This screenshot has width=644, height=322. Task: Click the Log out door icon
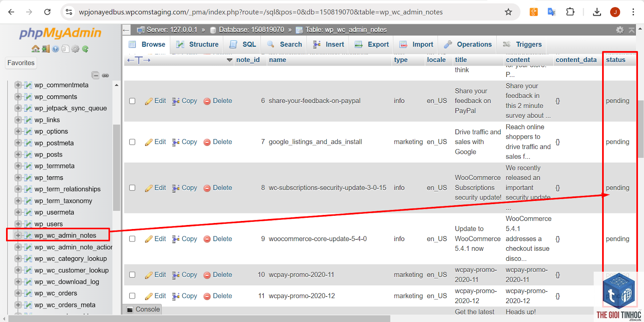tap(45, 49)
